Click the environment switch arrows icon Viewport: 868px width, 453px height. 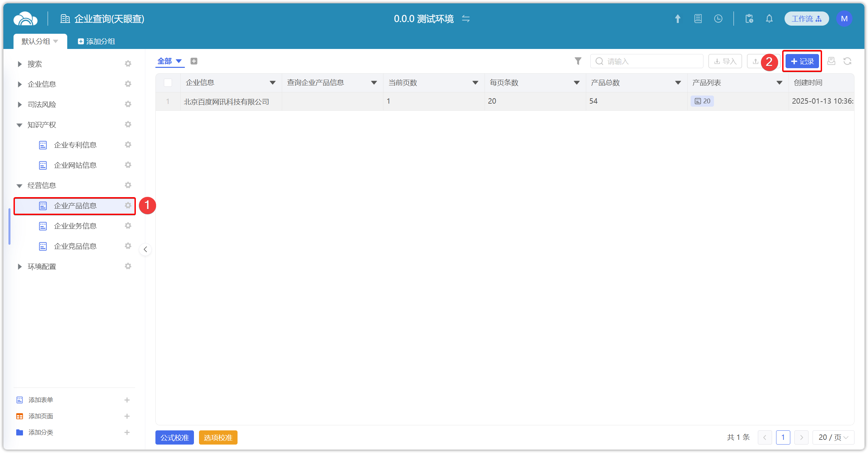click(x=466, y=19)
